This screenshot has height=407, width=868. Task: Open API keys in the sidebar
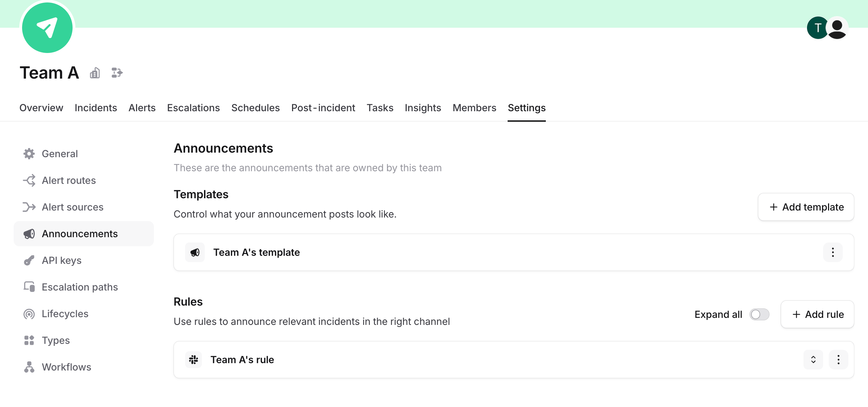tap(84, 260)
